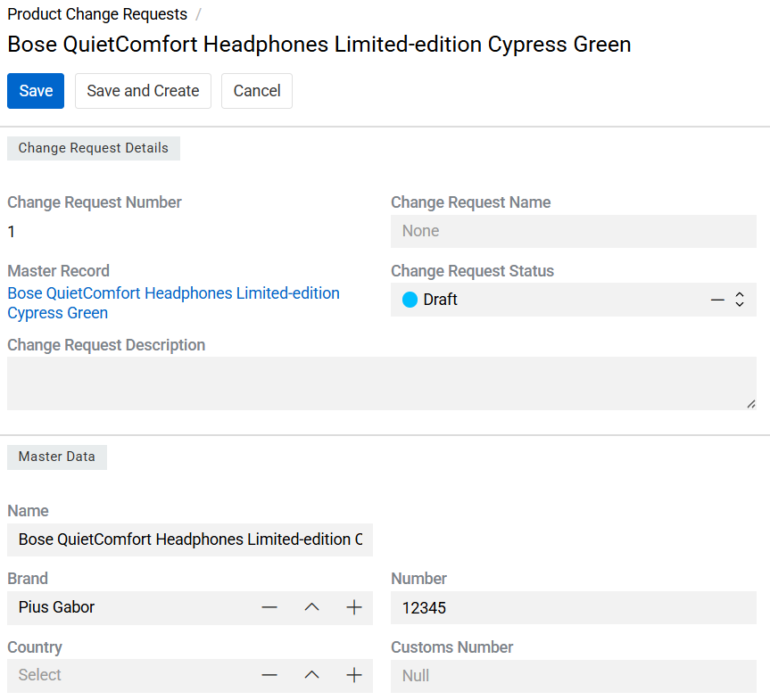Expand the Brand dropdown chevron
The width and height of the screenshot is (770, 700).
311,607
